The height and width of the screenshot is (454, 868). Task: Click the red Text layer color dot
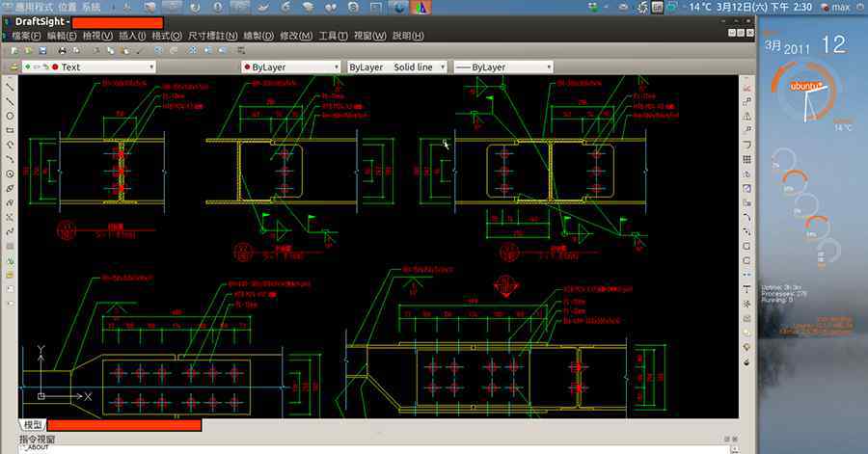[x=55, y=67]
